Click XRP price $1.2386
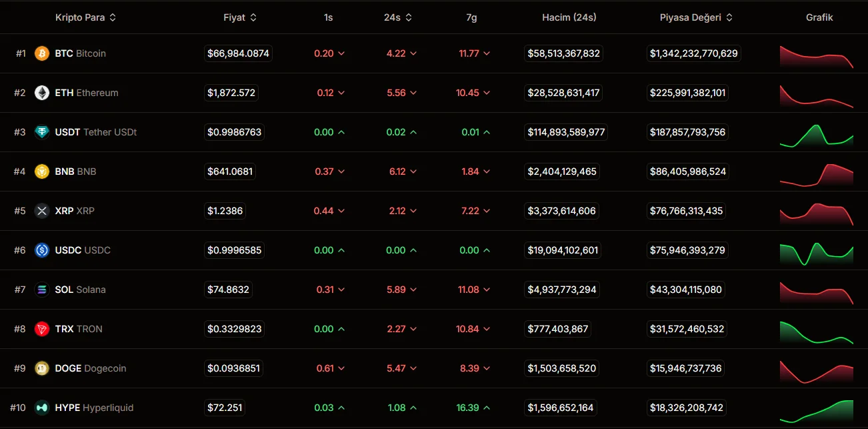 point(225,211)
